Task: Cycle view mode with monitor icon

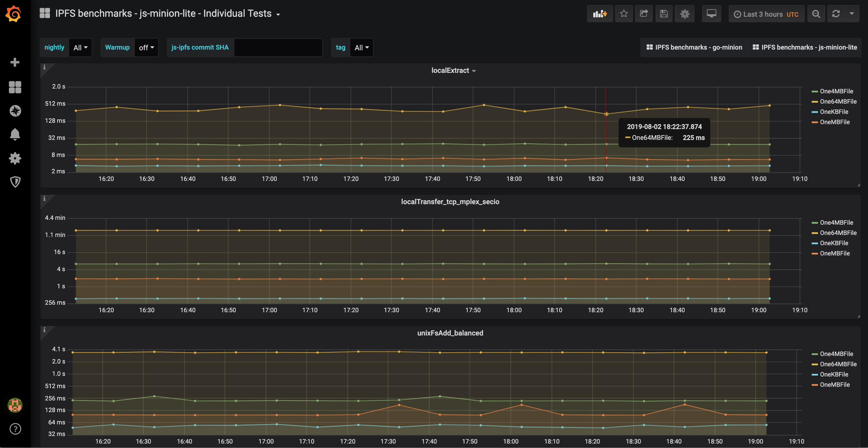Action: [712, 14]
